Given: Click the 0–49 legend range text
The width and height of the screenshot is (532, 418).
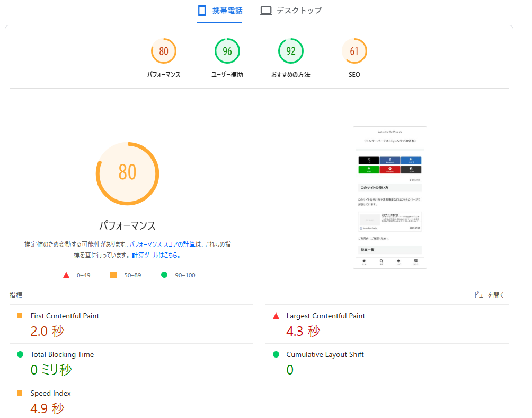Looking at the screenshot, I should point(84,275).
